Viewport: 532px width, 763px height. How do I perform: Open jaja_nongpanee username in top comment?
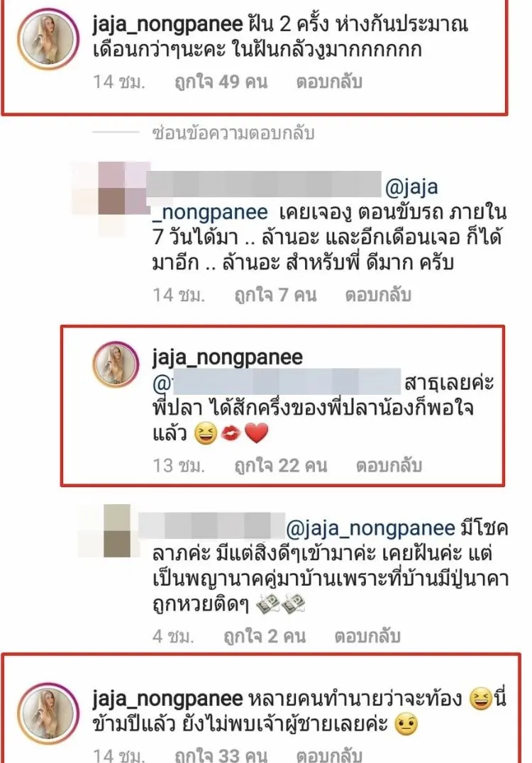pos(167,24)
